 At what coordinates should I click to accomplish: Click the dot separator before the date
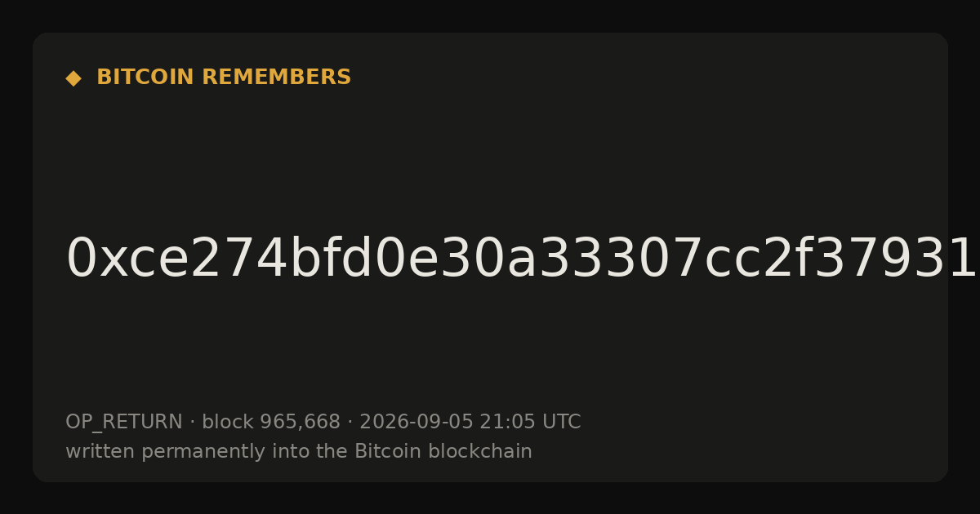pos(350,423)
